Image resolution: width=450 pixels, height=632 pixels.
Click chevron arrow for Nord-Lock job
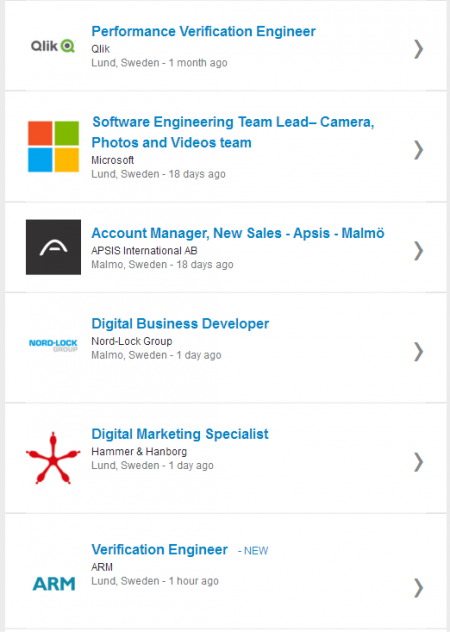coord(419,351)
